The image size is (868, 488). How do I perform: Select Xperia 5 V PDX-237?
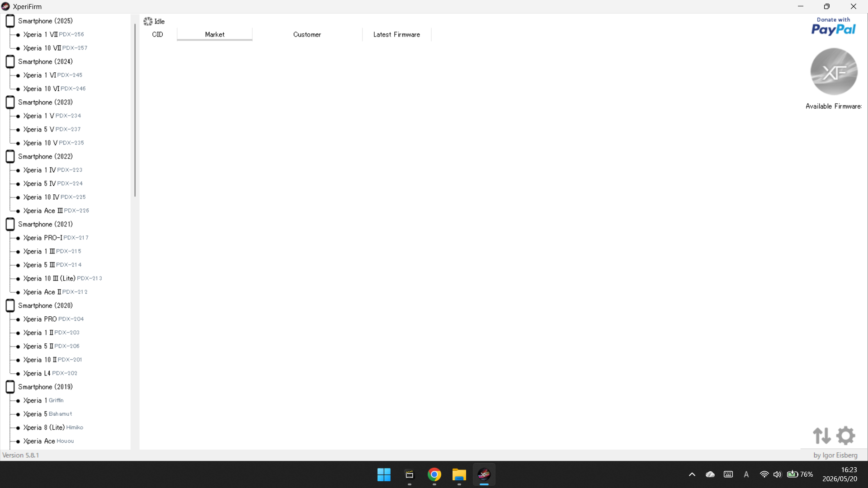click(x=52, y=129)
